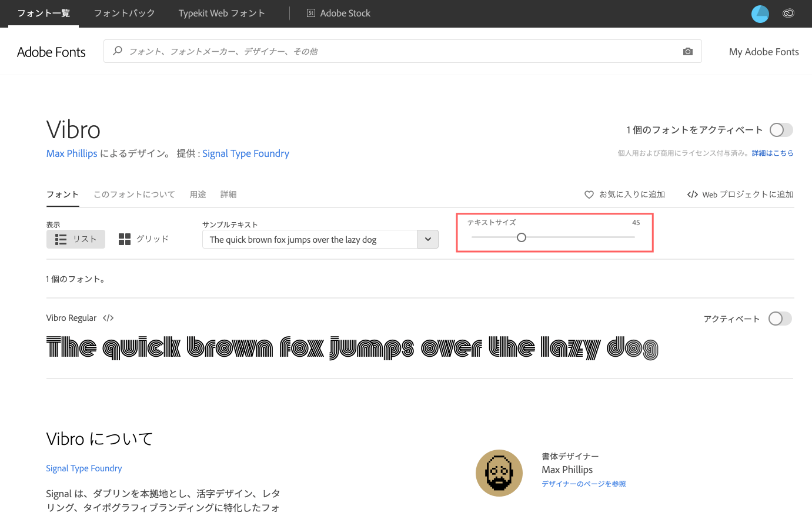Click the list view icon
Screen dimensions: 812x516
coord(61,239)
